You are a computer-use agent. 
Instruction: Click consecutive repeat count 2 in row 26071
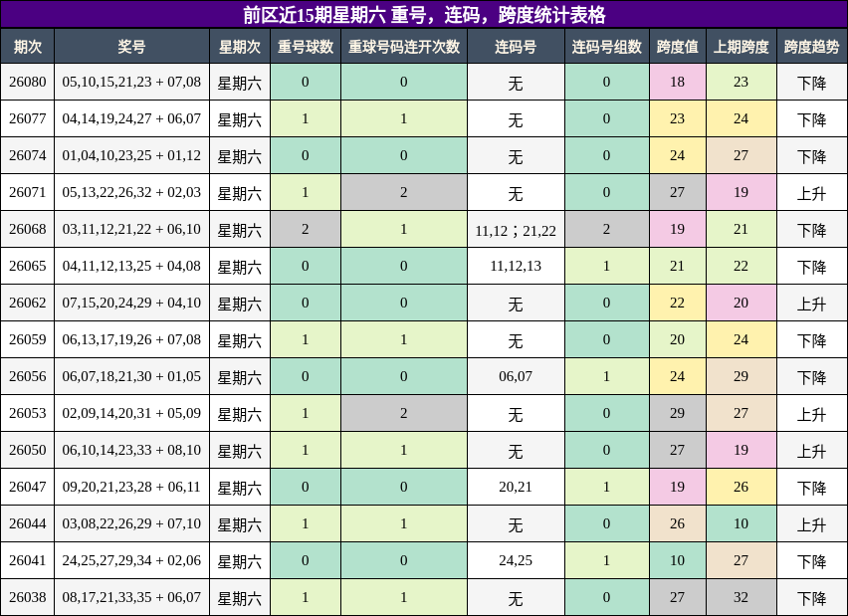point(404,192)
